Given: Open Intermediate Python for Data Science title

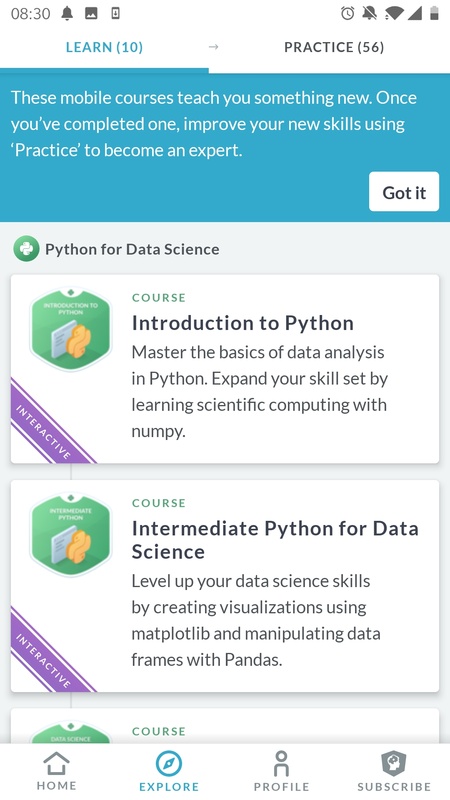Looking at the screenshot, I should tap(275, 540).
